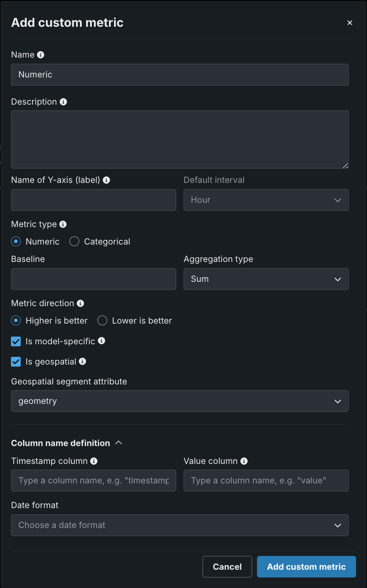
Task: Open the Aggregation type dropdown
Action: (x=266, y=279)
